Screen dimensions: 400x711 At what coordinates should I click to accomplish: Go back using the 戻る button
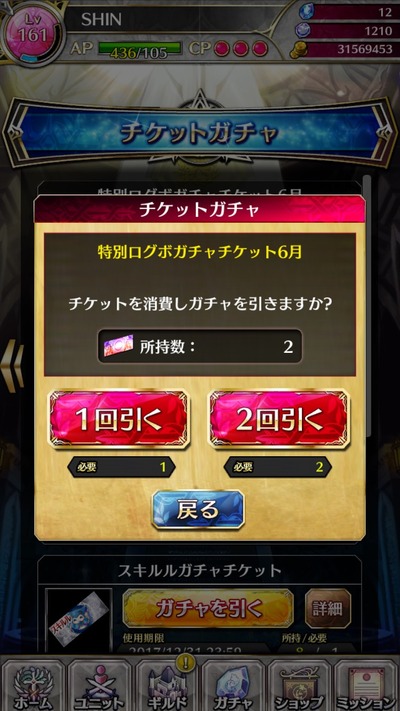pos(198,510)
